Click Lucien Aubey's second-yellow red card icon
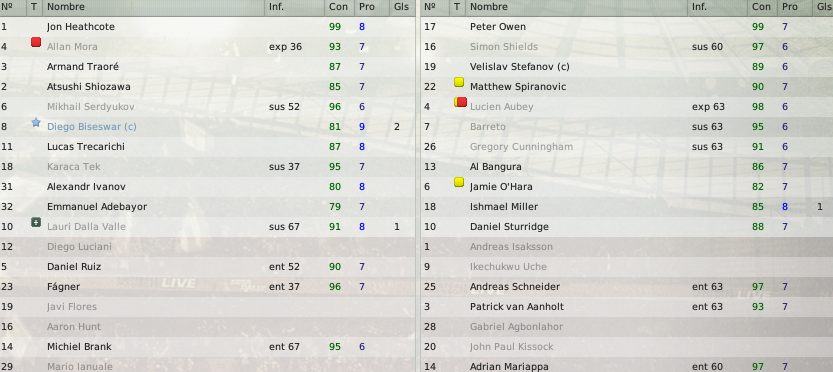Image resolution: width=833 pixels, height=372 pixels. point(460,102)
